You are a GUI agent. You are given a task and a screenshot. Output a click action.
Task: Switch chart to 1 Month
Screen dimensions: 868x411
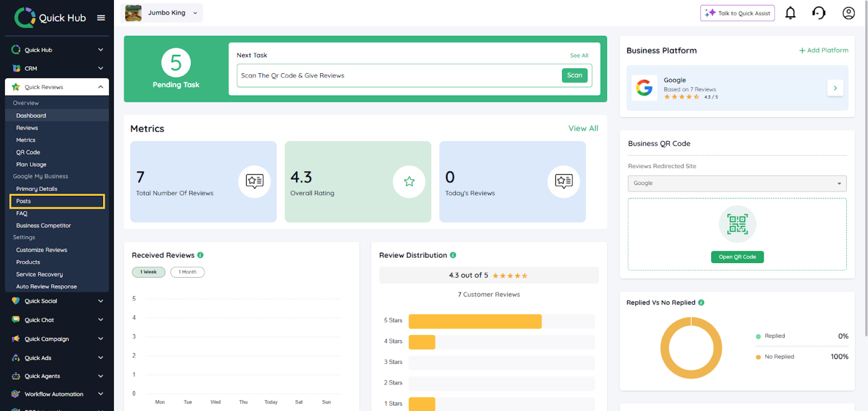click(x=187, y=272)
